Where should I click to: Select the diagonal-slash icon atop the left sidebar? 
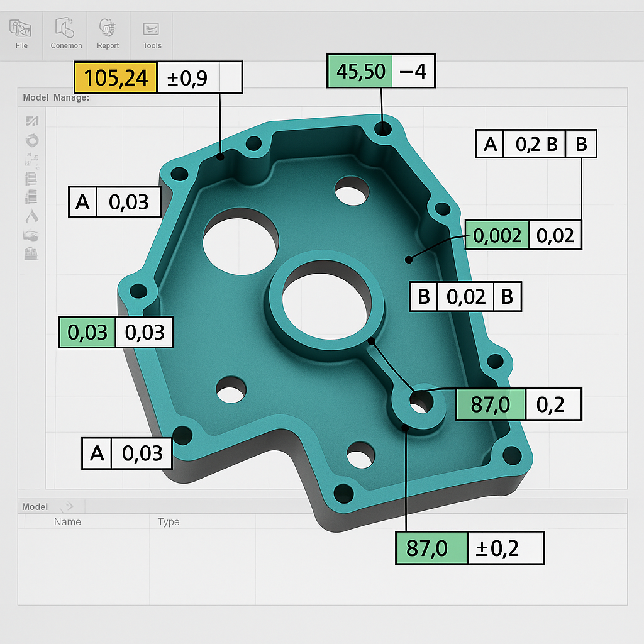pyautogui.click(x=32, y=121)
